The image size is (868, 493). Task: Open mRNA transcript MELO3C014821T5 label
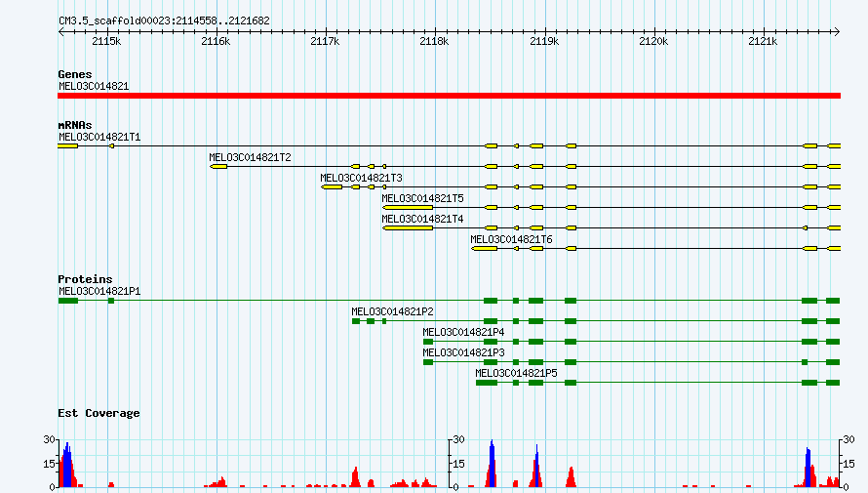coord(422,198)
